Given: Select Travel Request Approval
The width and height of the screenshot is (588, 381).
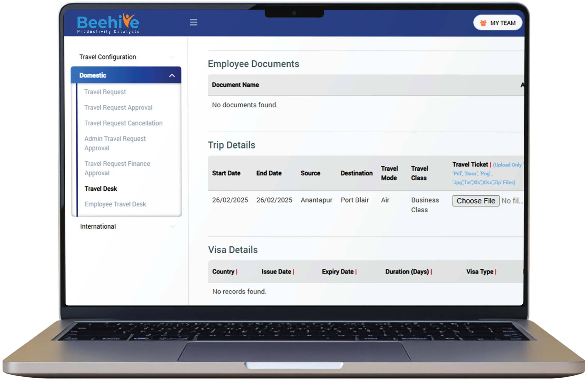Looking at the screenshot, I should tap(118, 108).
